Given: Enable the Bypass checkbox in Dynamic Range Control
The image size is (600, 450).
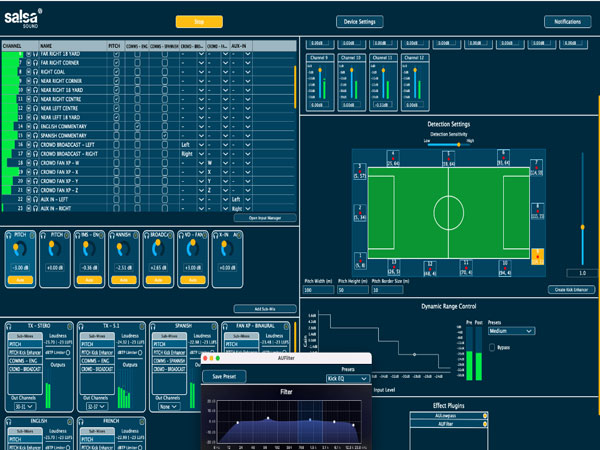Looking at the screenshot, I should (x=490, y=347).
